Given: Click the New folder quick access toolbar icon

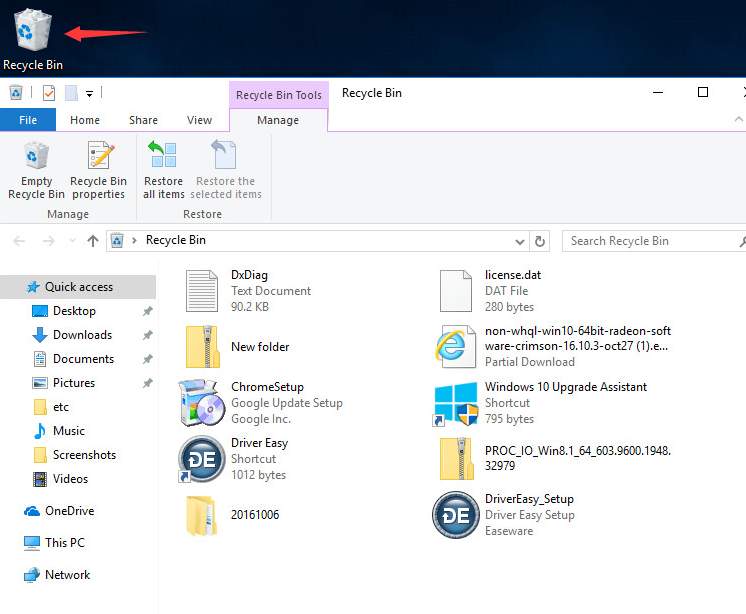Looking at the screenshot, I should (71, 93).
